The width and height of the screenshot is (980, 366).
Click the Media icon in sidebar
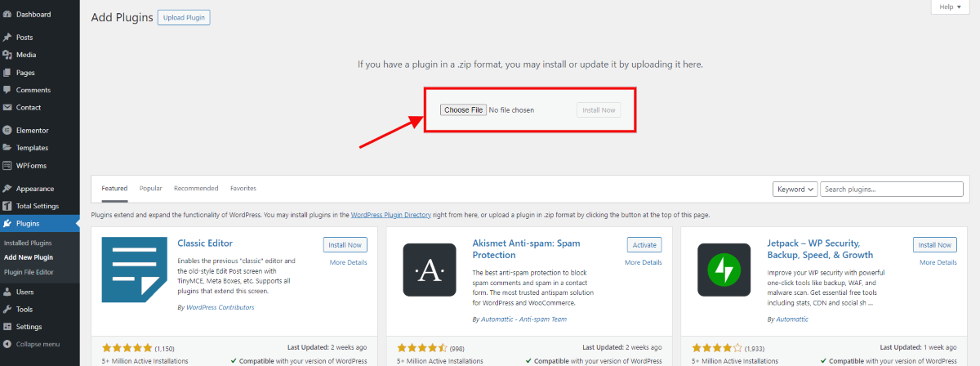point(7,55)
